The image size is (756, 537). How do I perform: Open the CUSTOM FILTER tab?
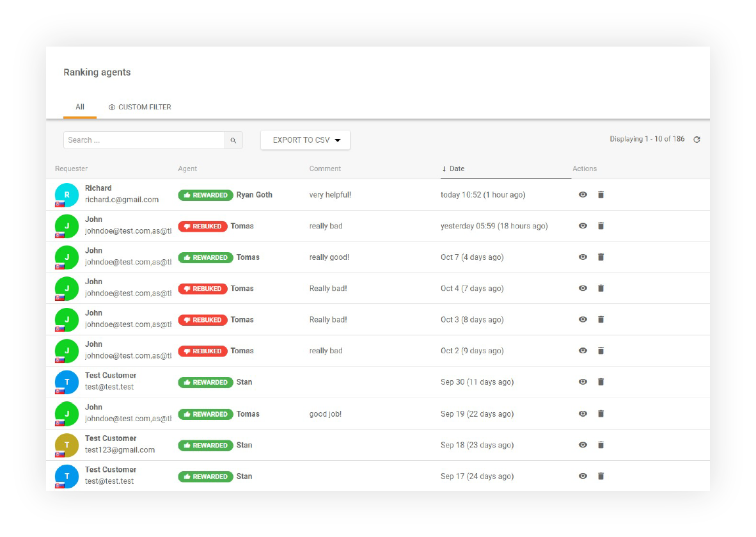145,107
